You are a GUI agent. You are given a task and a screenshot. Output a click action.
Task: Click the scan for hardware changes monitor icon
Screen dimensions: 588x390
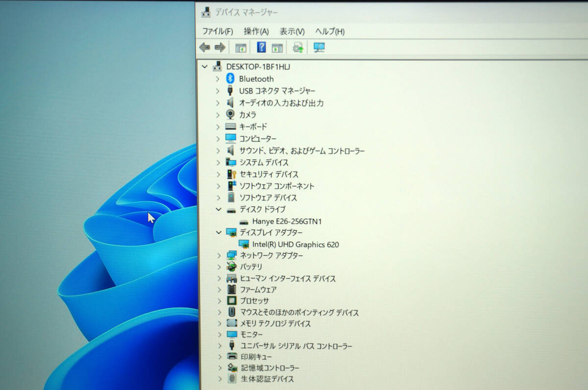tap(319, 48)
